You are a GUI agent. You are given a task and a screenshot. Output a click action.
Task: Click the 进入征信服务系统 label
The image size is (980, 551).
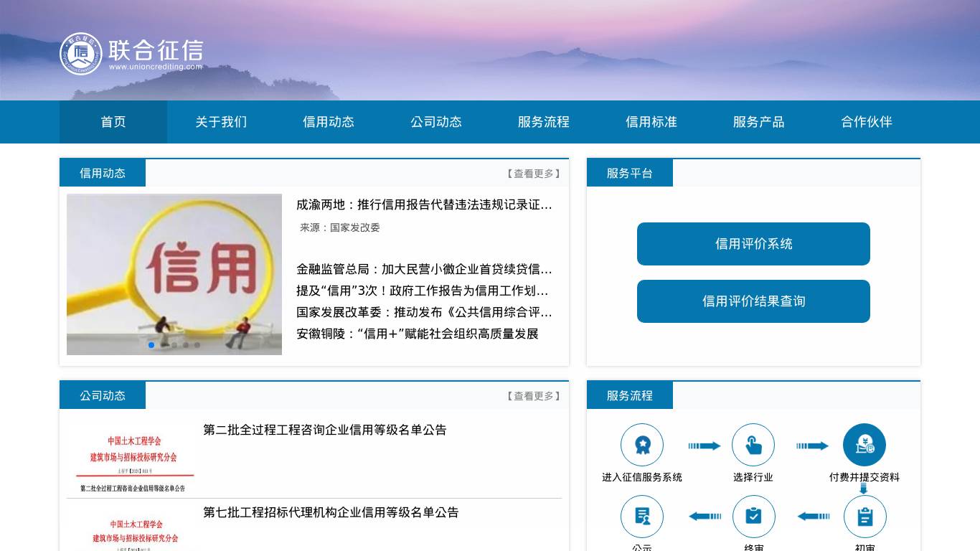pos(642,477)
